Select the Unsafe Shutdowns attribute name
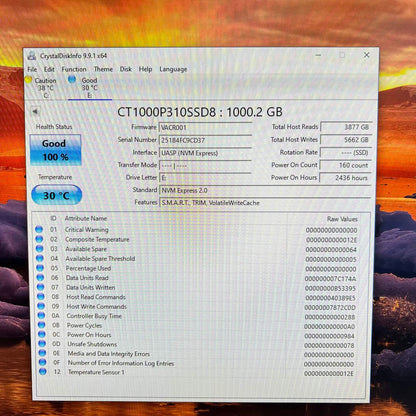The height and width of the screenshot is (416, 416). pyautogui.click(x=92, y=344)
